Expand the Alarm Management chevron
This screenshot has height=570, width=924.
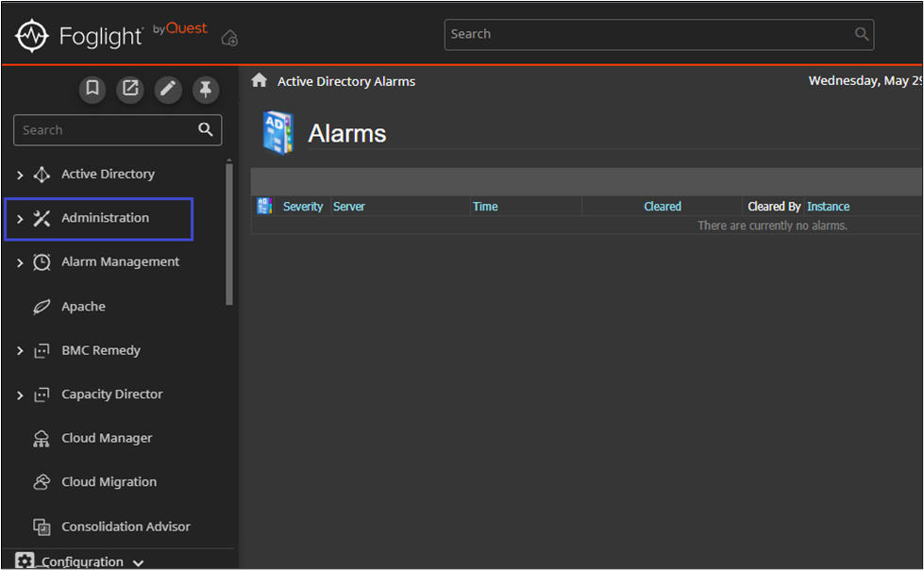pos(20,262)
